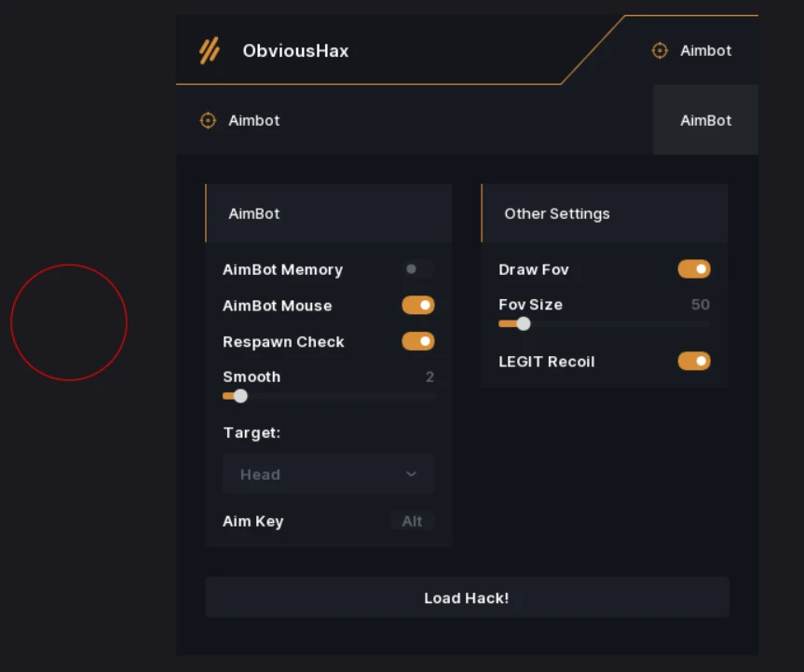The image size is (804, 672).
Task: Switch to the AimBot sub-tab on the right
Action: (x=705, y=120)
